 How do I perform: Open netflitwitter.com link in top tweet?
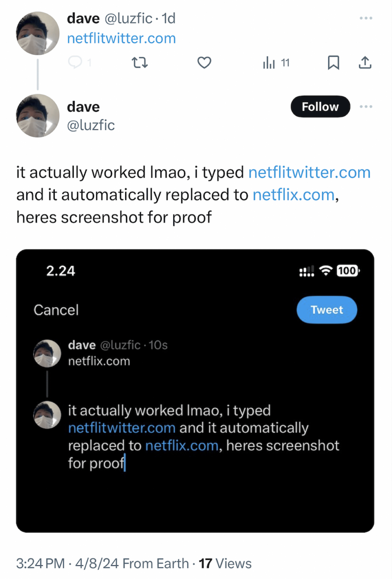121,38
